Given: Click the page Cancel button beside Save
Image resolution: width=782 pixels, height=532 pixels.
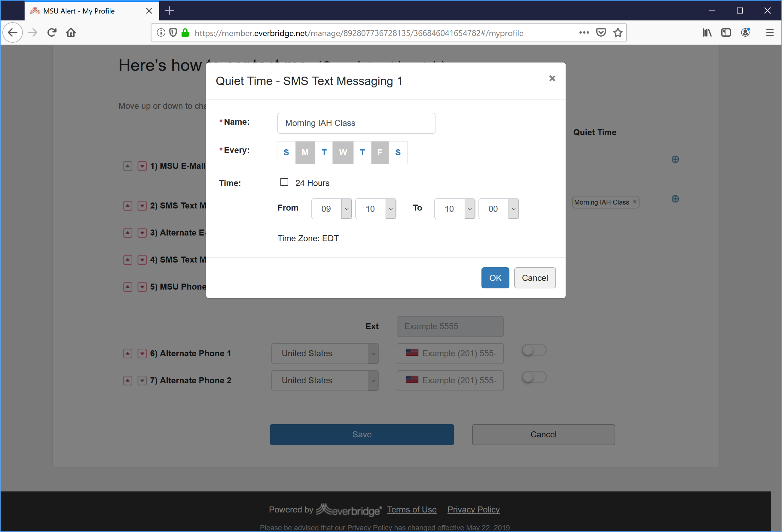Looking at the screenshot, I should point(543,434).
